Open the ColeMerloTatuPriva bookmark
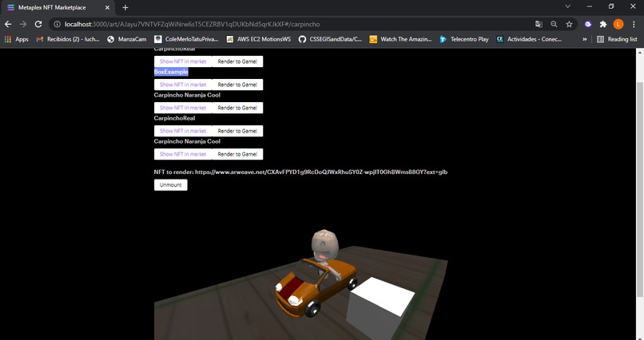 186,39
